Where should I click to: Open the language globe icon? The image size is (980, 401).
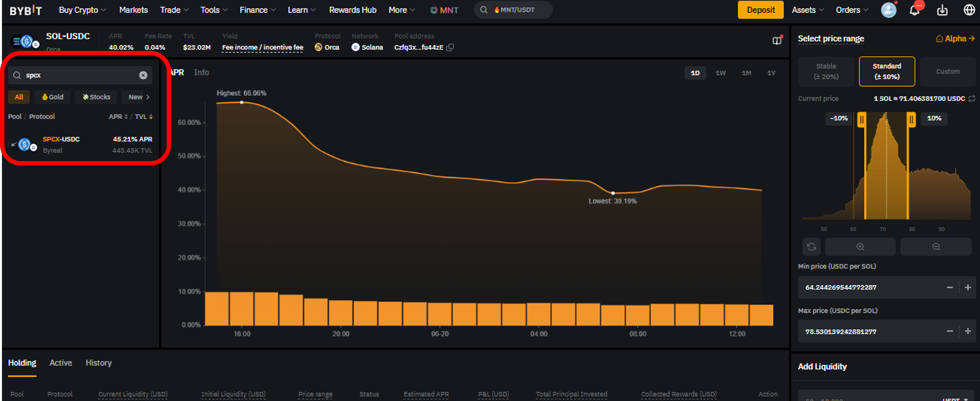pos(969,10)
